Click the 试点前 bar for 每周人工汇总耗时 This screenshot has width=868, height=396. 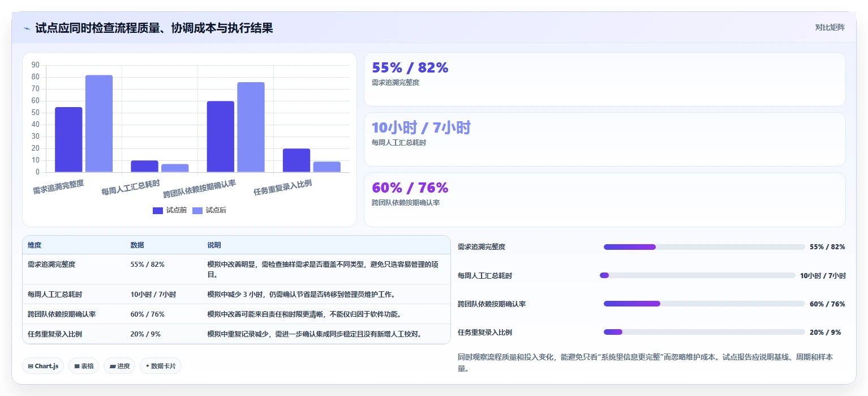tap(144, 166)
